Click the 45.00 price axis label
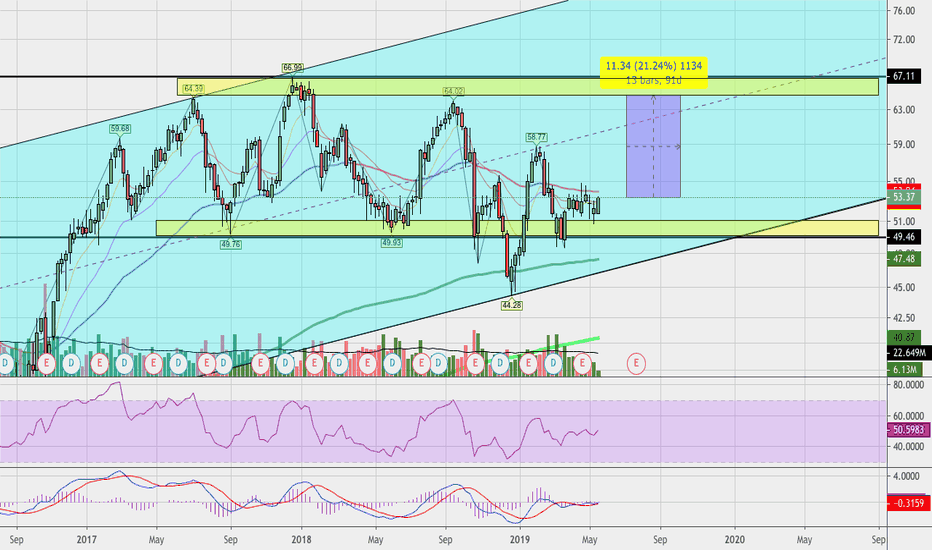 click(x=903, y=287)
